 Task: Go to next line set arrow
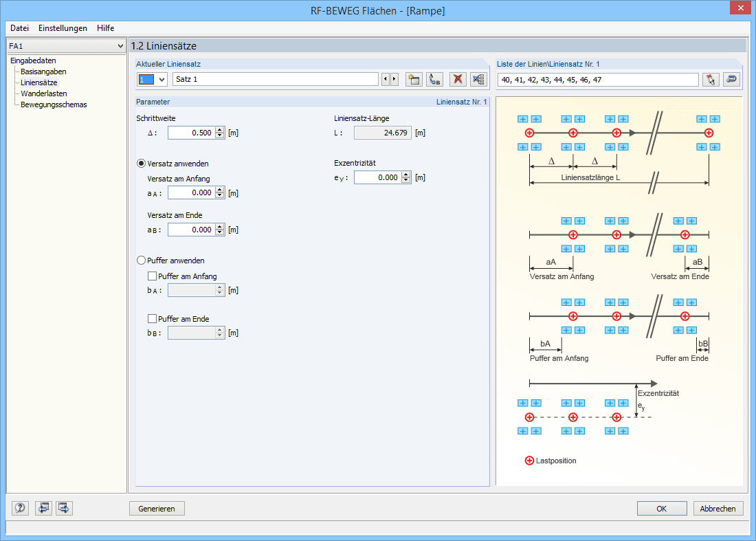[394, 79]
